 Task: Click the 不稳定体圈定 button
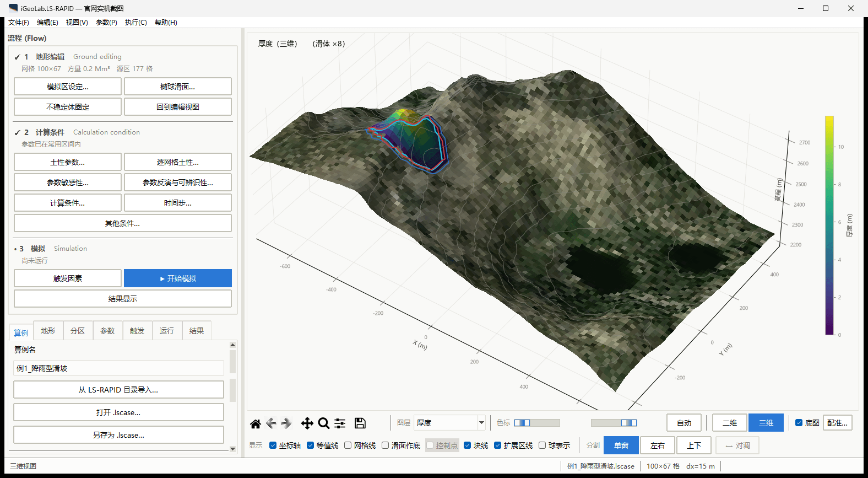(68, 107)
